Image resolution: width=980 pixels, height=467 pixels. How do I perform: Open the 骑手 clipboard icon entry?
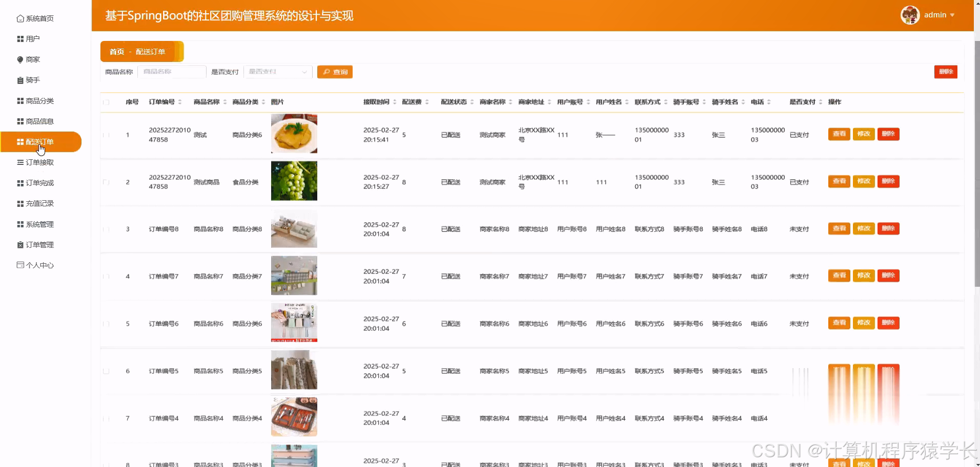(21, 80)
